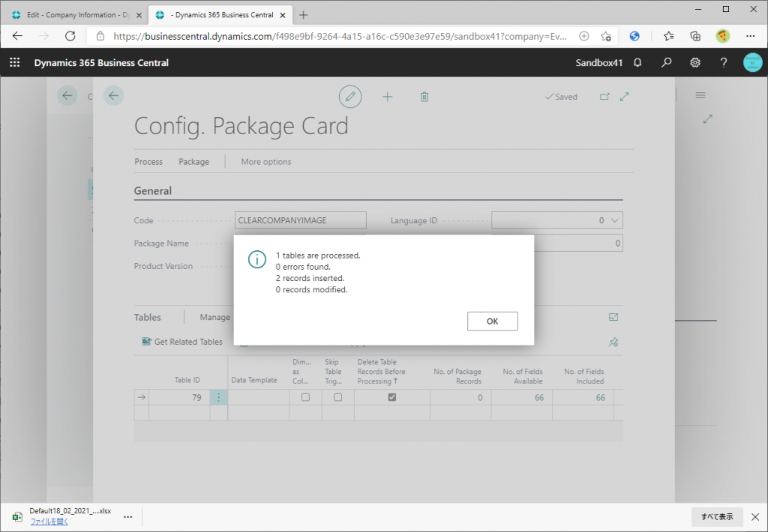
Task: Expand the Config. Package Card to full width
Action: 624,97
